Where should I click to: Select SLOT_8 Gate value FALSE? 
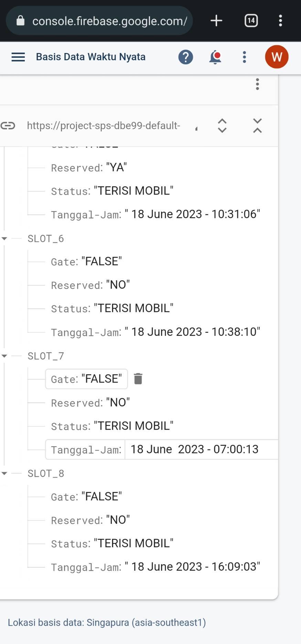click(101, 496)
